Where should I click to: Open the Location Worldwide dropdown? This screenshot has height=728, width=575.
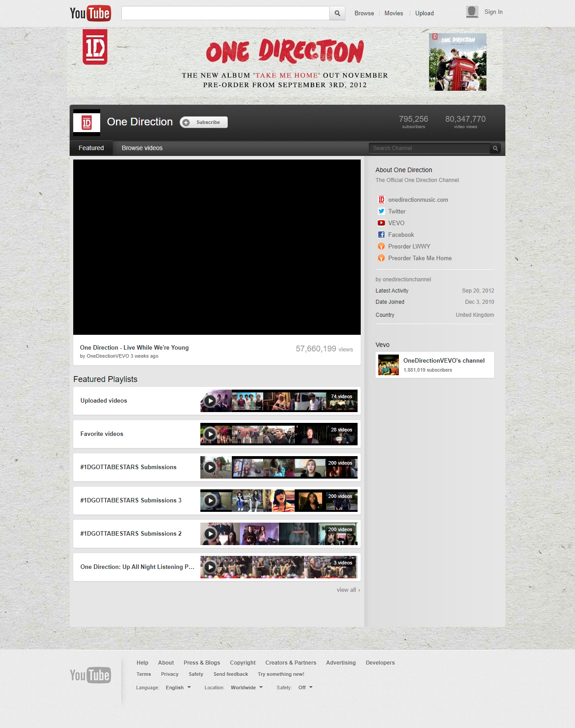tap(247, 688)
